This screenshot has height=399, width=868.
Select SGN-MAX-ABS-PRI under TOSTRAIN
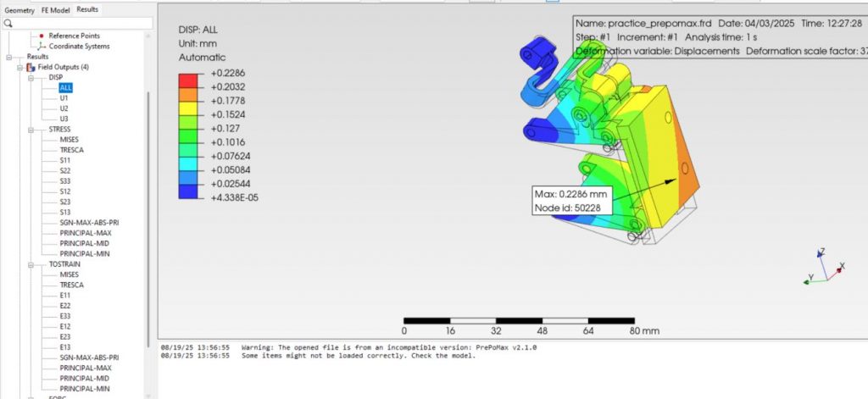coord(89,357)
